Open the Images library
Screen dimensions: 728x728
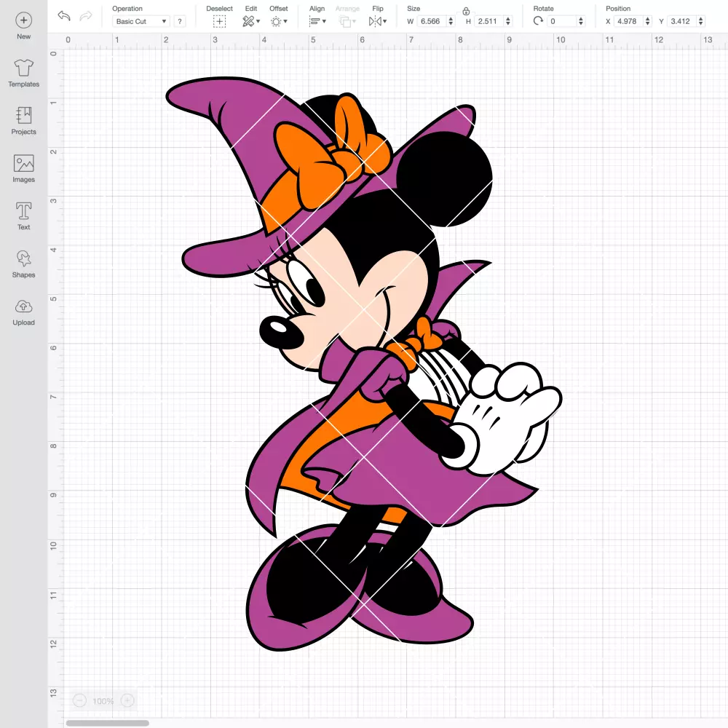coord(24,169)
